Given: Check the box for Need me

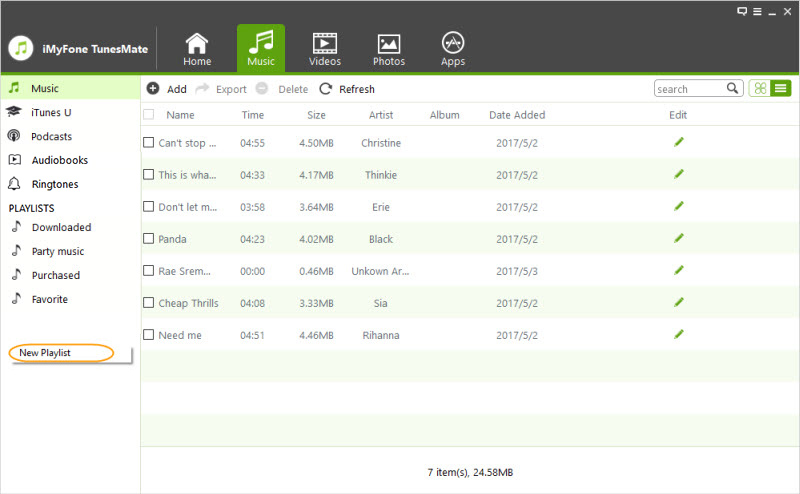Looking at the screenshot, I should click(x=148, y=335).
